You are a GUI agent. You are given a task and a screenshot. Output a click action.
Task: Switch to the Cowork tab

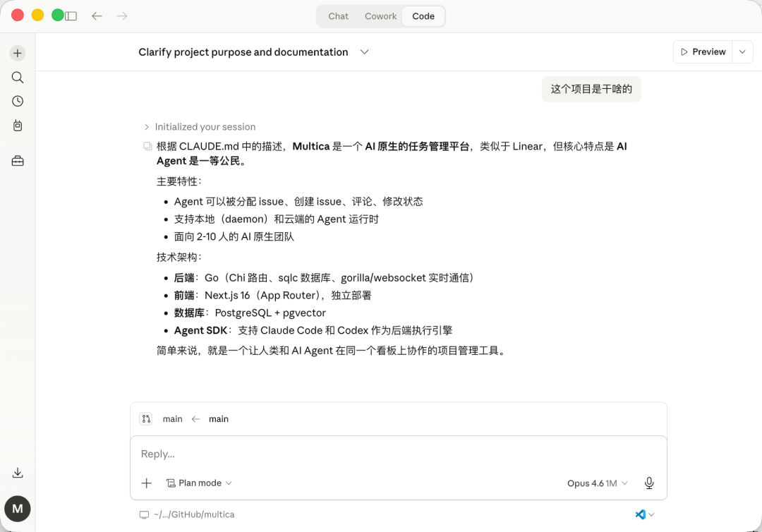pyautogui.click(x=380, y=16)
